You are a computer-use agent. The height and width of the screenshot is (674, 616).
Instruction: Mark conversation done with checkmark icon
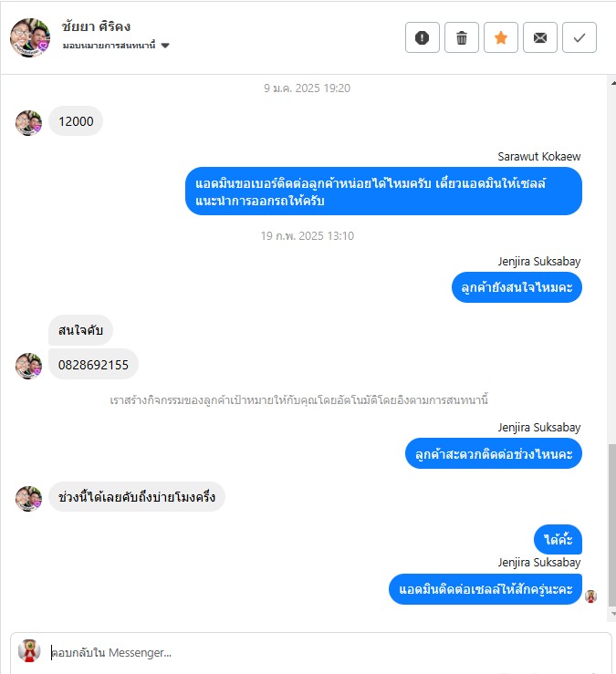click(579, 37)
